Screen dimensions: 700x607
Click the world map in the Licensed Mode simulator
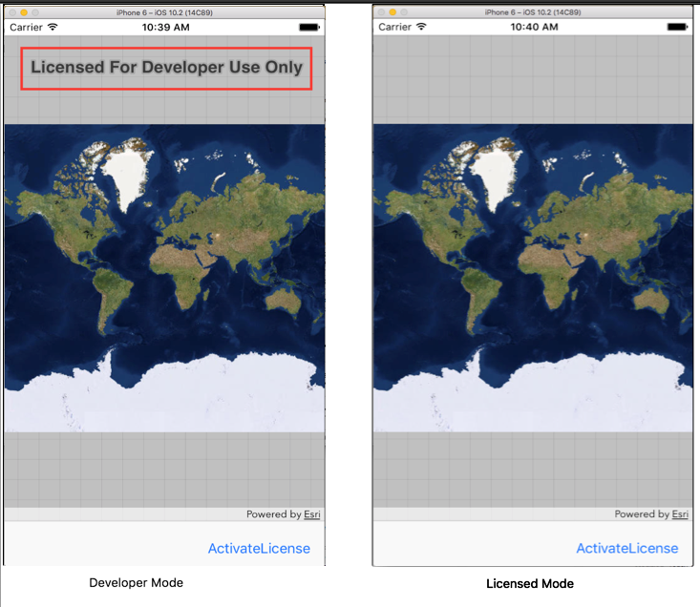533,278
